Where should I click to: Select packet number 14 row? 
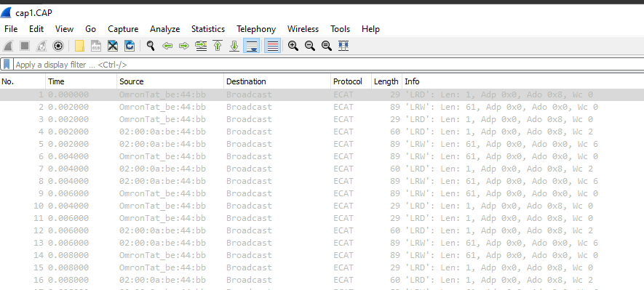click(322, 255)
